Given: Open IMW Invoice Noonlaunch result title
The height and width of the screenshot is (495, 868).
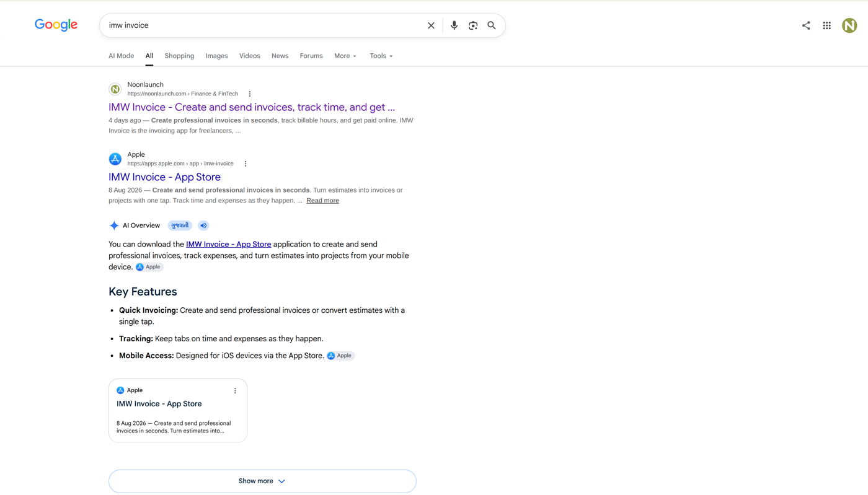Looking at the screenshot, I should [x=252, y=107].
